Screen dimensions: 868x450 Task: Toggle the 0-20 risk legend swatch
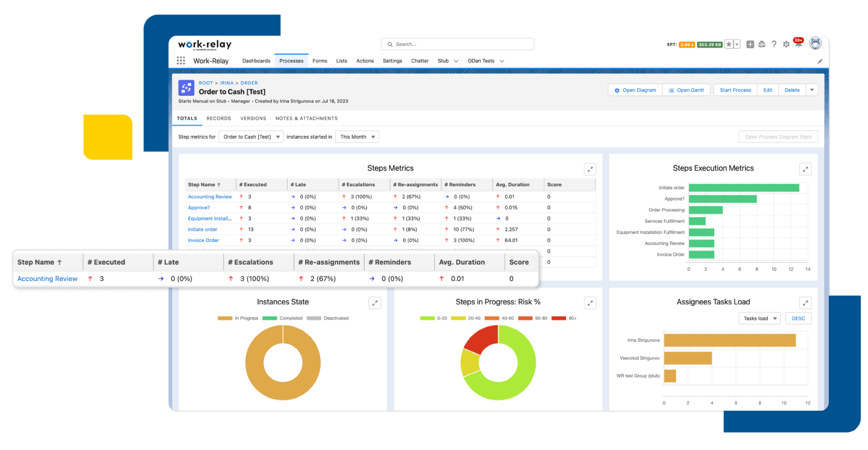(x=427, y=318)
